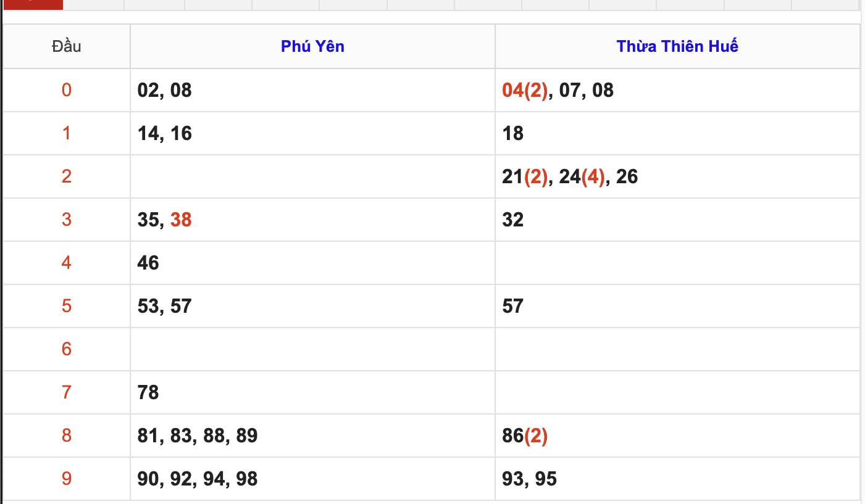Select row header digit 6

click(x=67, y=349)
